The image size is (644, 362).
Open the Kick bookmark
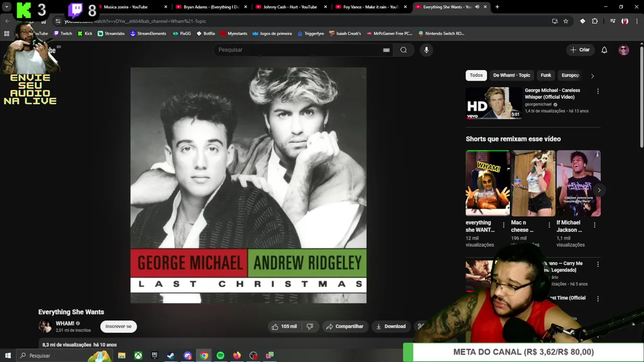coord(85,34)
